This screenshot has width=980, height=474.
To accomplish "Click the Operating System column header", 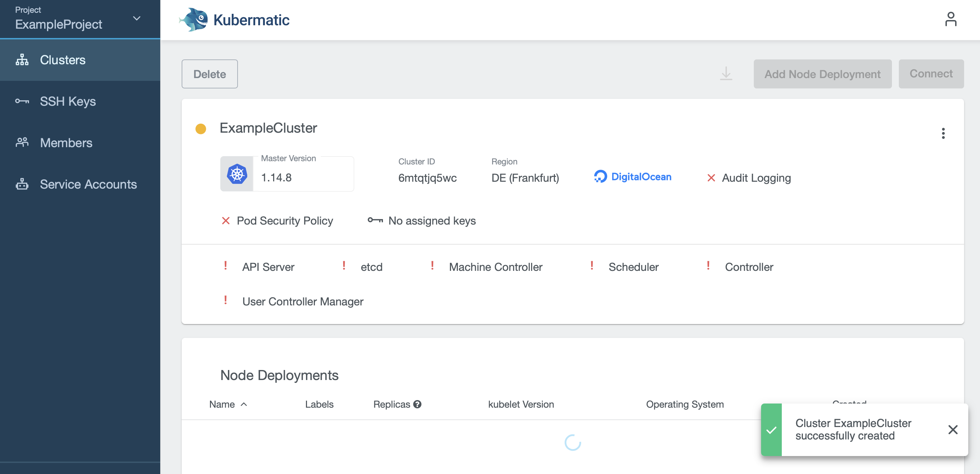I will coord(685,404).
